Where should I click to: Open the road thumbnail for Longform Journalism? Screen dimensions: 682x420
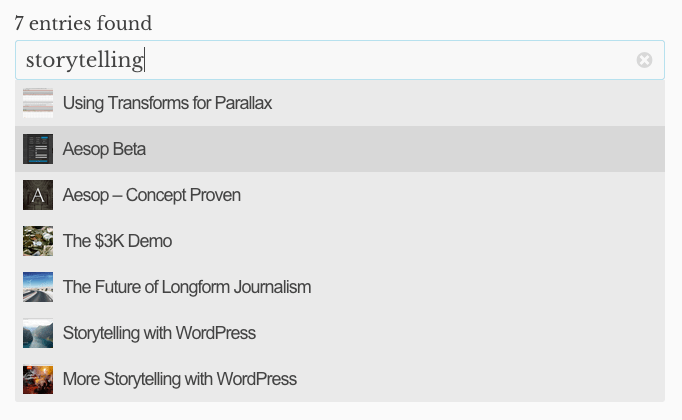[x=38, y=287]
